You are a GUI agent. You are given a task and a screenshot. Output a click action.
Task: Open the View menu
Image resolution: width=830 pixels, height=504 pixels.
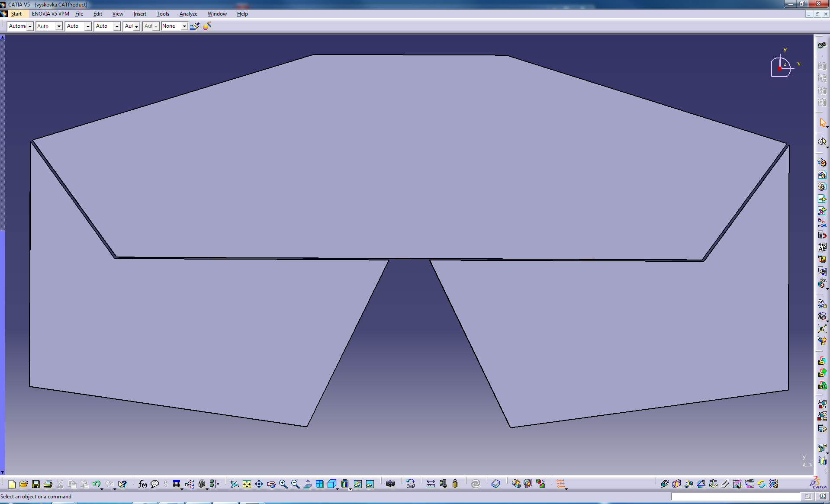pos(118,14)
